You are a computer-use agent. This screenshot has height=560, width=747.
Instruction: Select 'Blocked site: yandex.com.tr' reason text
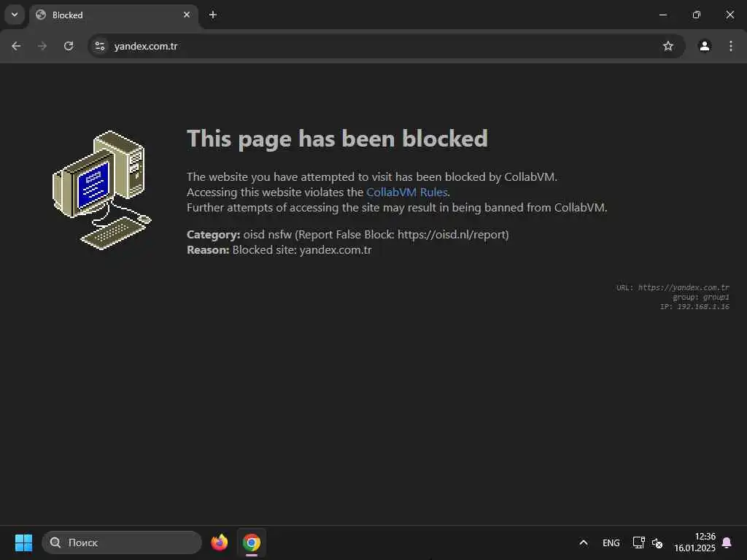click(302, 250)
